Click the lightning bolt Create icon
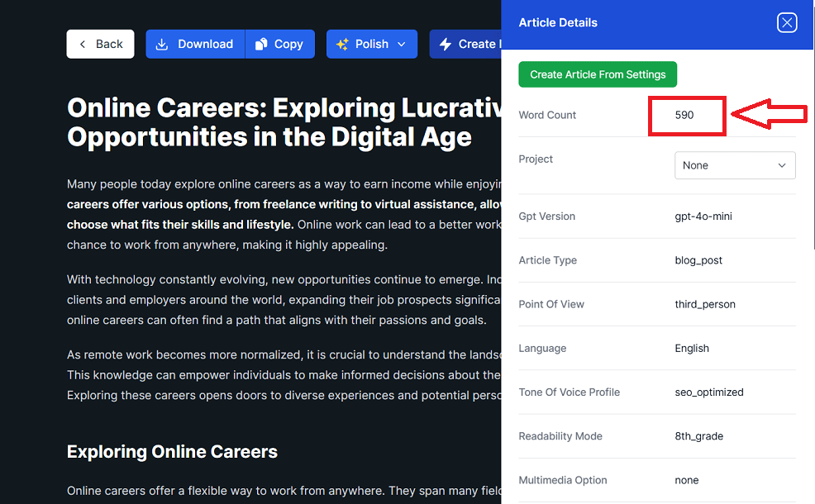 446,45
